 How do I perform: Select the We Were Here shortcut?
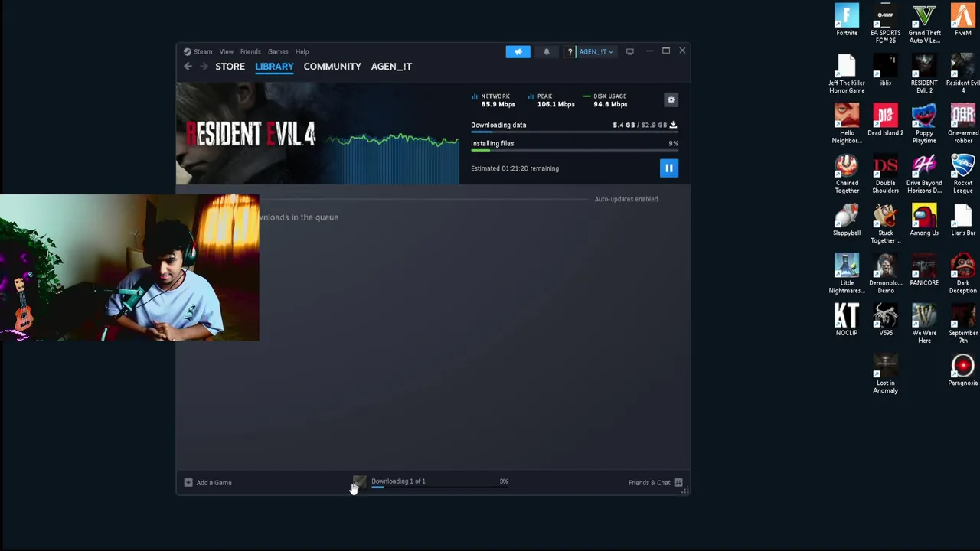pos(924,324)
